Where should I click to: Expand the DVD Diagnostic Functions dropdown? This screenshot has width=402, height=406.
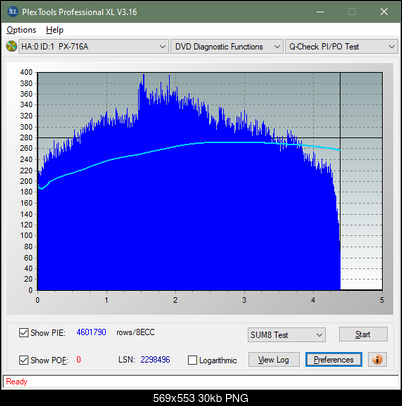(227, 47)
